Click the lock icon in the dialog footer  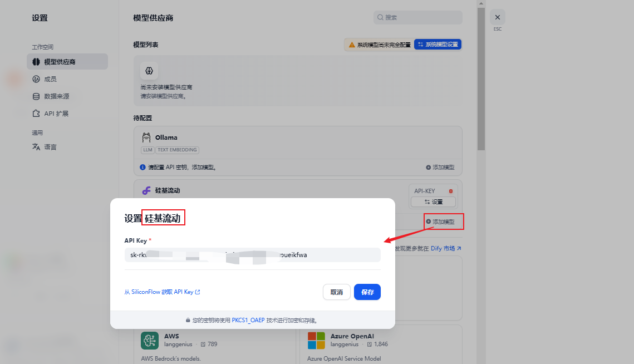tap(188, 321)
